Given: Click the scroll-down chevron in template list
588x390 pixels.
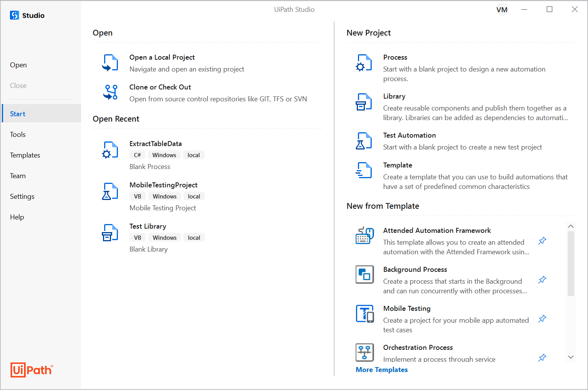Looking at the screenshot, I should coord(571,356).
